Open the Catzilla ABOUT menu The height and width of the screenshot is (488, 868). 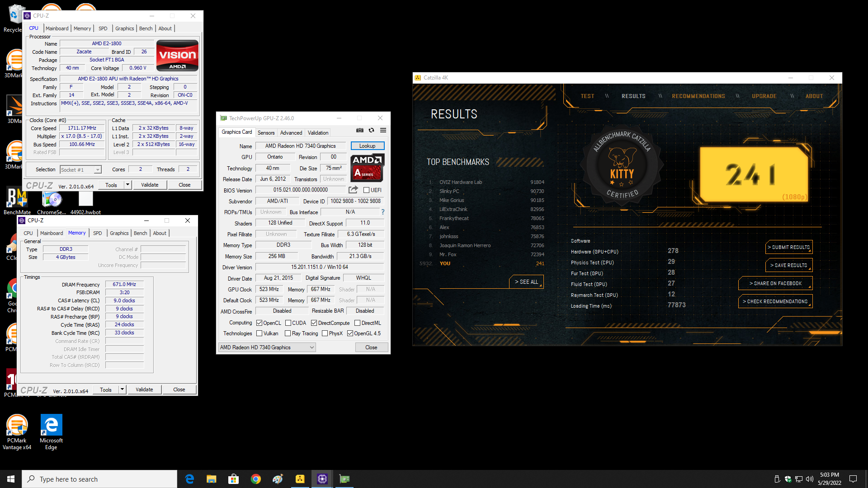(x=814, y=96)
